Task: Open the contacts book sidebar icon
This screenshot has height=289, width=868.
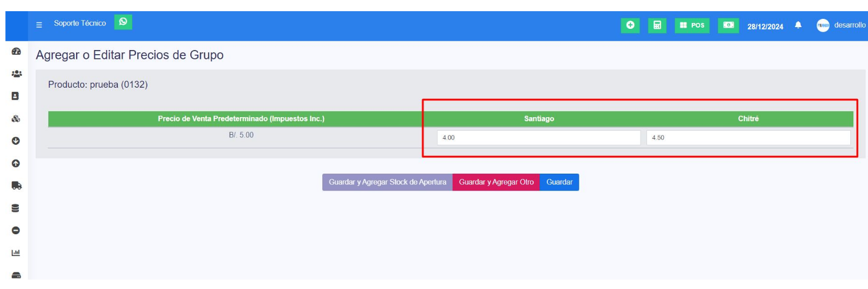Action: point(16,96)
